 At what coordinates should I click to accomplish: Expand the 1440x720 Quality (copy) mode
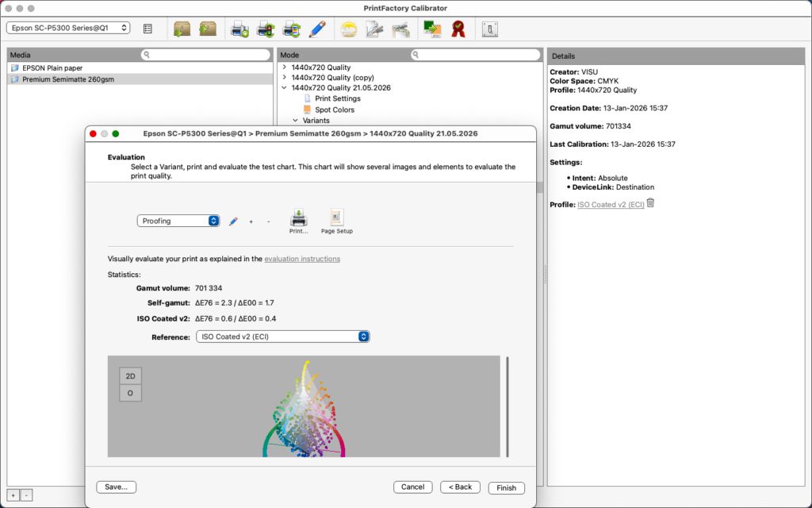tap(285, 77)
